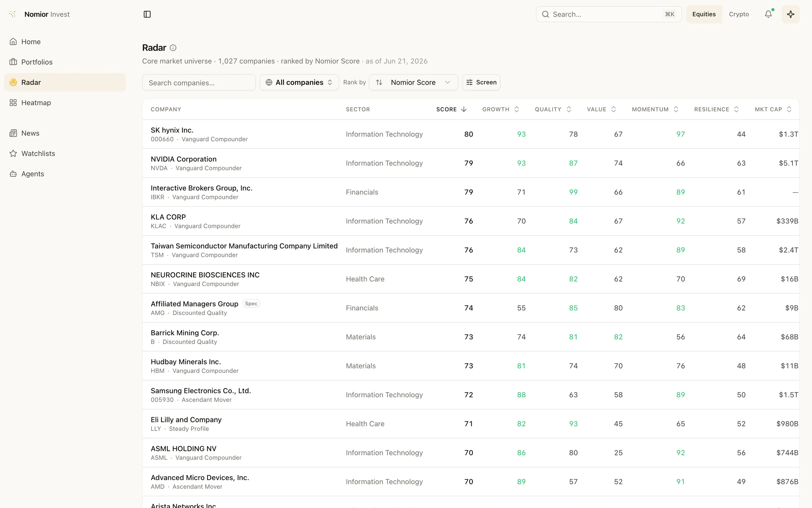Click the Portfolios briefcase icon

point(13,62)
